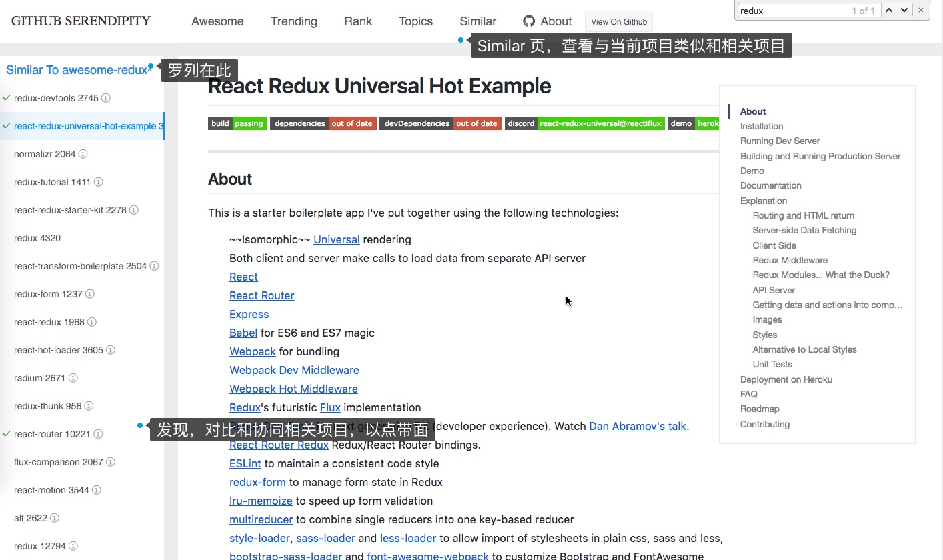Open the Webpack Dev Middleware link
Screen dimensions: 943x560
(295, 370)
